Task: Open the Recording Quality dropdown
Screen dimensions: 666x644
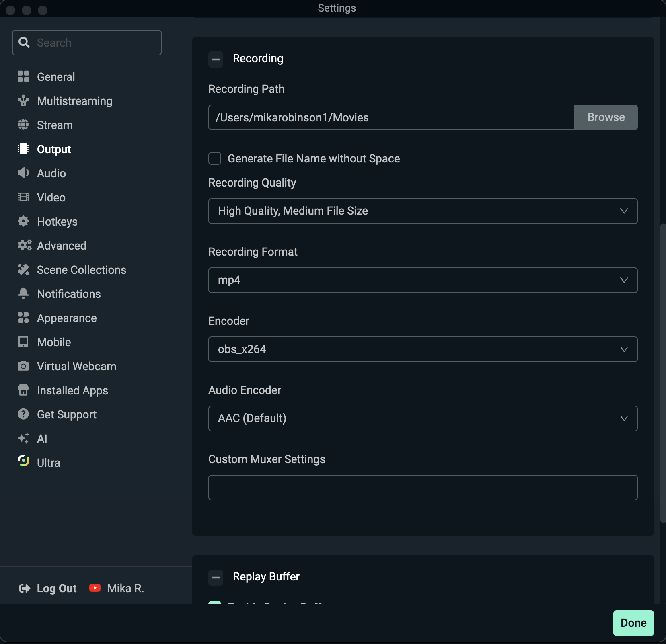Action: (x=423, y=211)
